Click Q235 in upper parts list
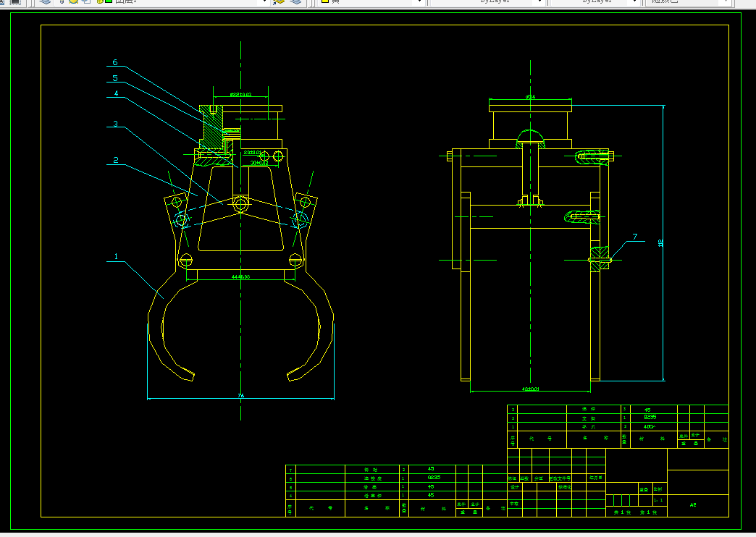The height and width of the screenshot is (537, 756). coord(650,417)
